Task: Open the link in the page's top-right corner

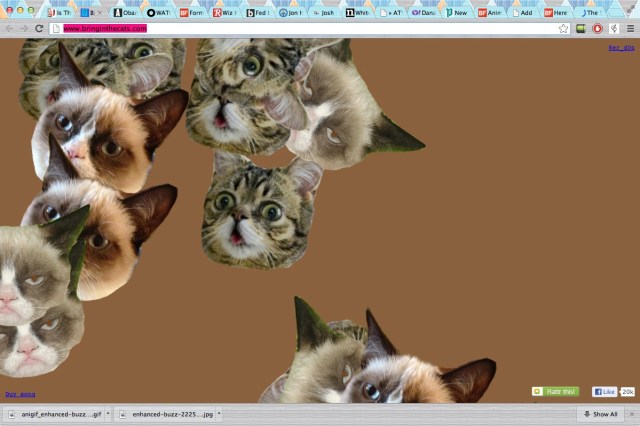Action: [x=621, y=48]
